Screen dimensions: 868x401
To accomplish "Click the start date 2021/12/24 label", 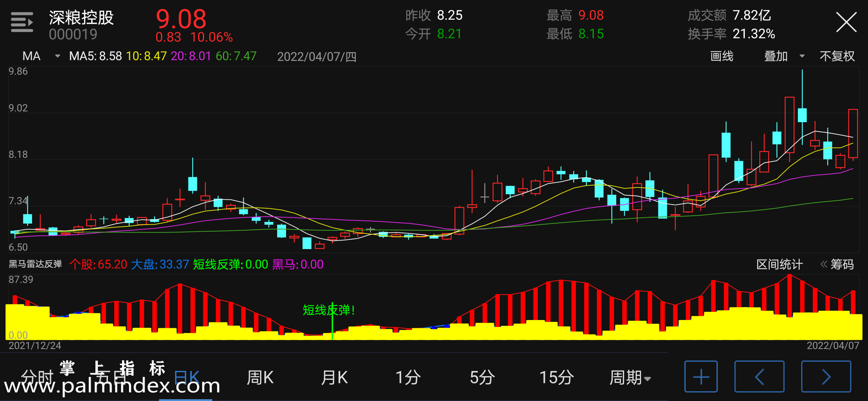I will pos(35,346).
